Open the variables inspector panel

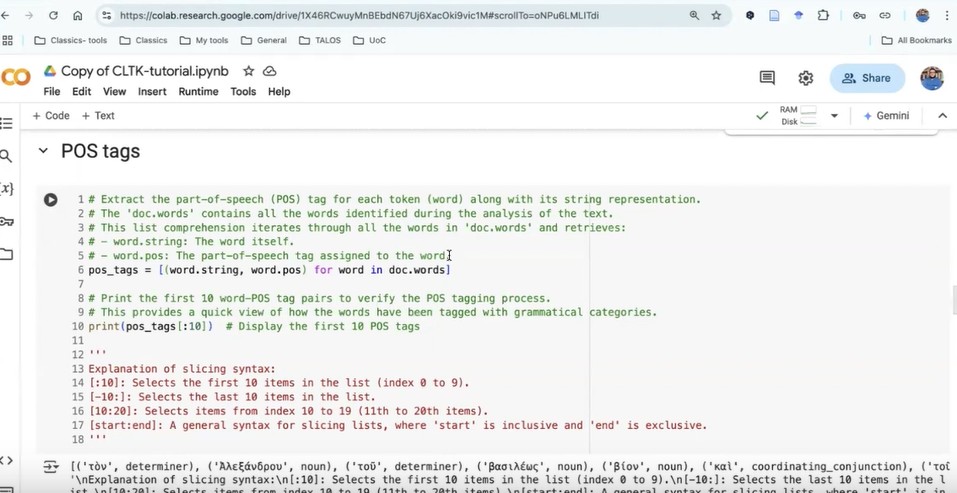(6, 189)
